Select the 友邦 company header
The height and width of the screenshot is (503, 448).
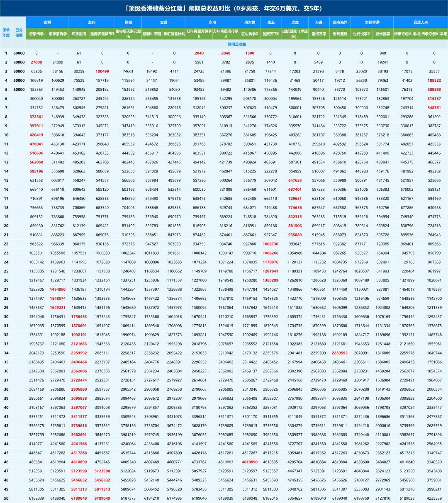(91, 22)
